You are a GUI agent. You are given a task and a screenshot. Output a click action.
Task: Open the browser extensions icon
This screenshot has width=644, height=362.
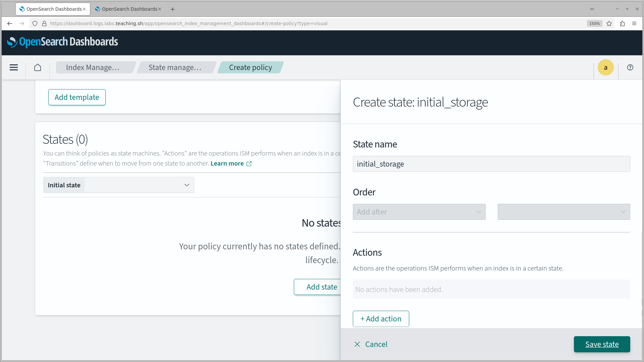coord(622,23)
